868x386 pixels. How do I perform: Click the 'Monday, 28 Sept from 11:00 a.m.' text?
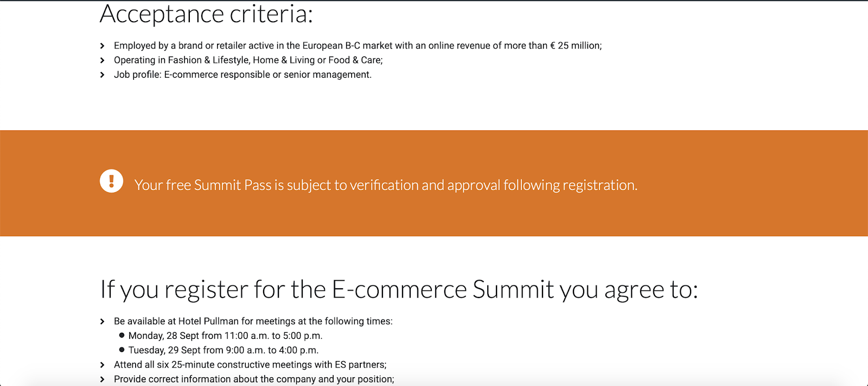pos(226,336)
